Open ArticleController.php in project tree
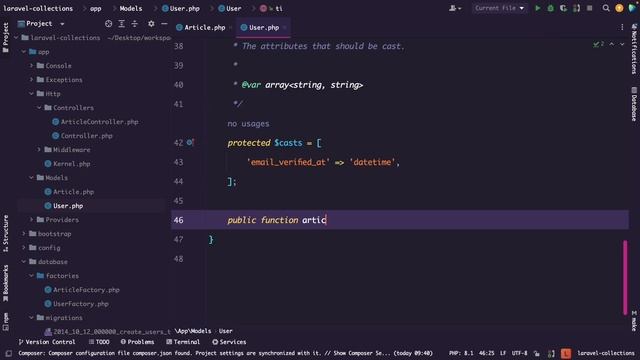Screen dimensions: 640x360 [96, 122]
